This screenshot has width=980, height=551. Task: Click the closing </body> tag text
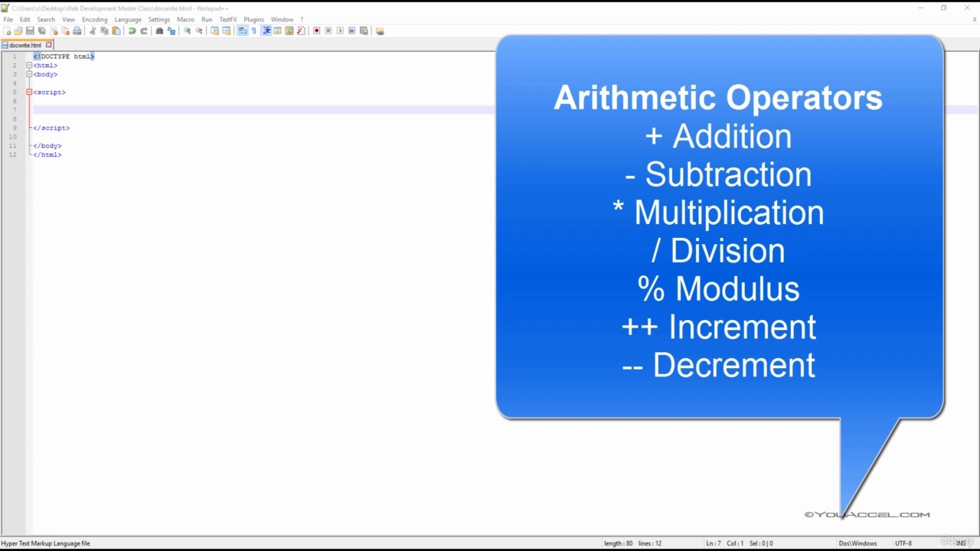click(x=47, y=145)
